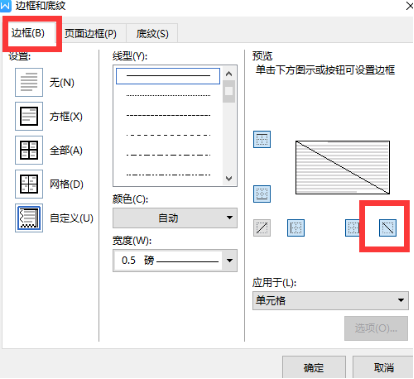Click line style list scroll-up arrow
The image size is (414, 379).
pos(229,74)
